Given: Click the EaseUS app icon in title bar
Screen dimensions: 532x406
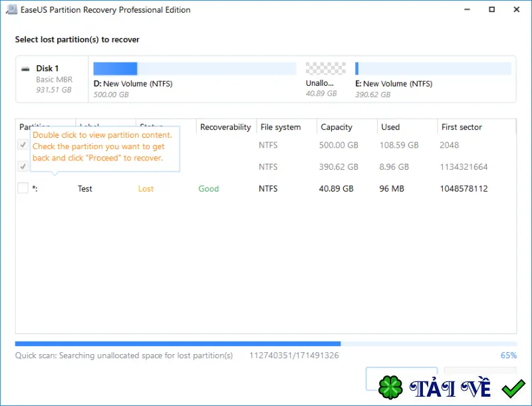Looking at the screenshot, I should [x=11, y=9].
